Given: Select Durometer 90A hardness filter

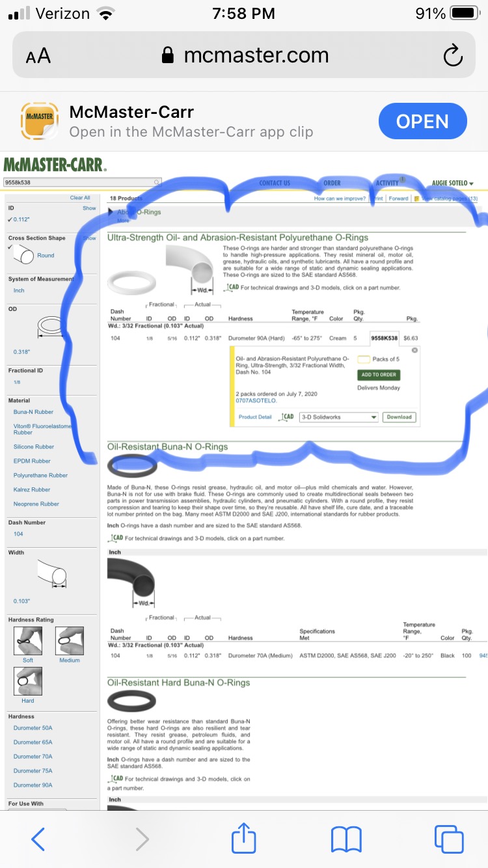Looking at the screenshot, I should tap(33, 785).
